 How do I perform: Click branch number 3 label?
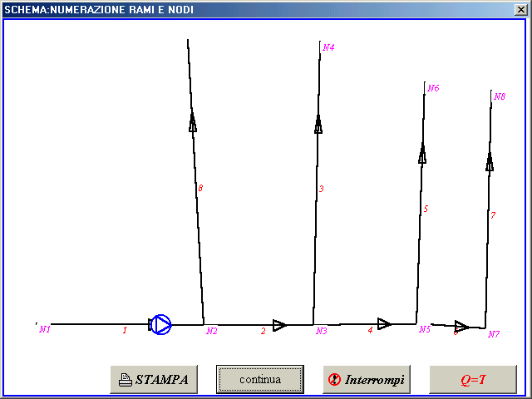tap(322, 189)
